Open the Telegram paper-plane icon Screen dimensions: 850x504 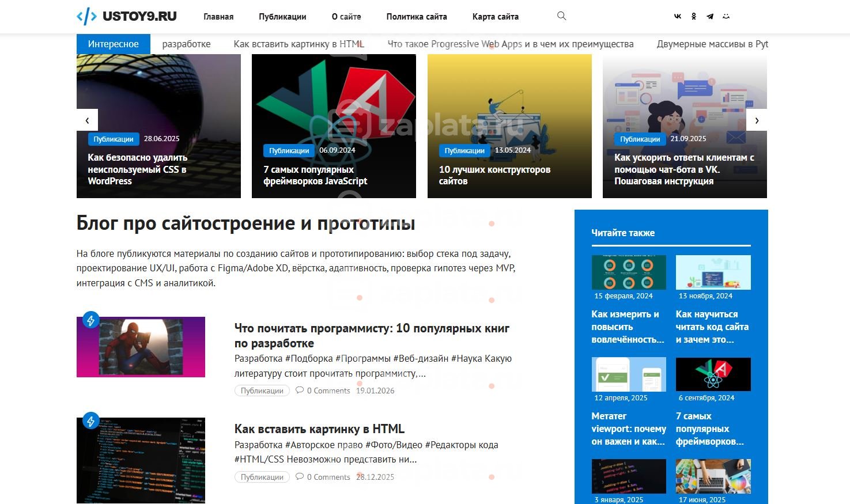710,16
